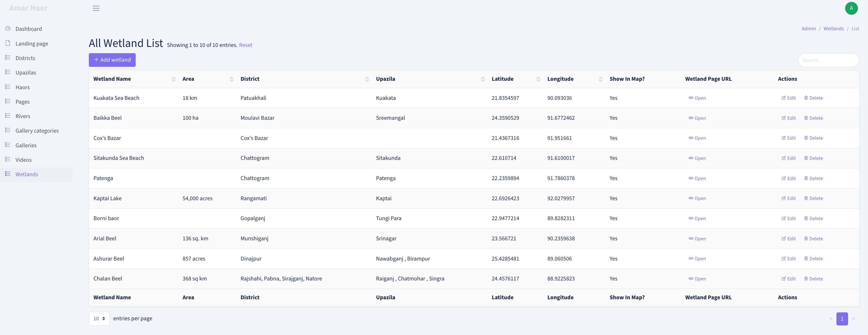Open page via eye icon for Chalan Beel
The width and height of the screenshot is (868, 335).
tap(690, 279)
